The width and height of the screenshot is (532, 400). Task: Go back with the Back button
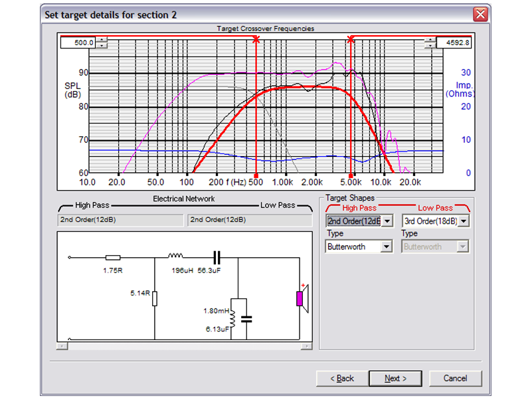[343, 378]
